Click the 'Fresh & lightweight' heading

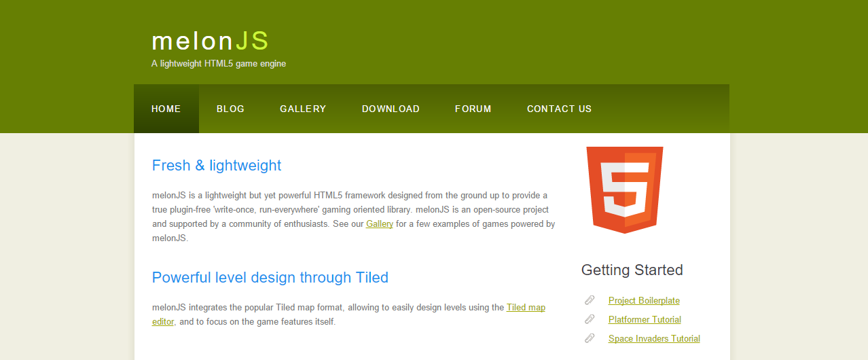point(217,166)
